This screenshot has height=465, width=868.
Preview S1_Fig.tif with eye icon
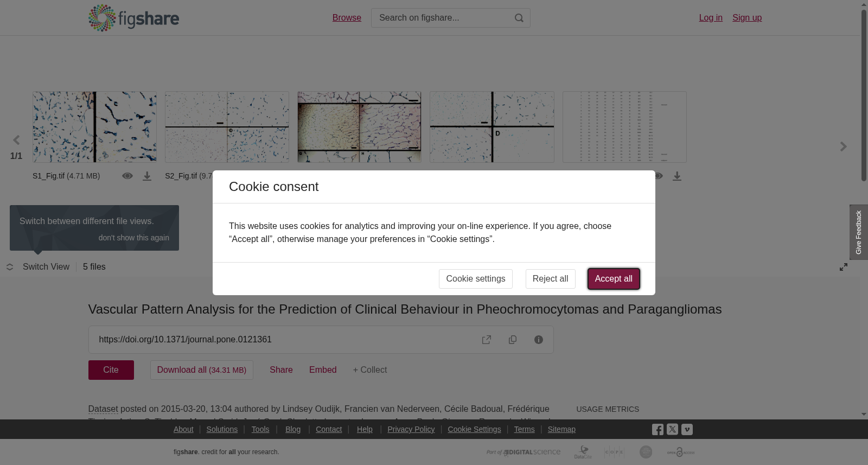click(127, 176)
